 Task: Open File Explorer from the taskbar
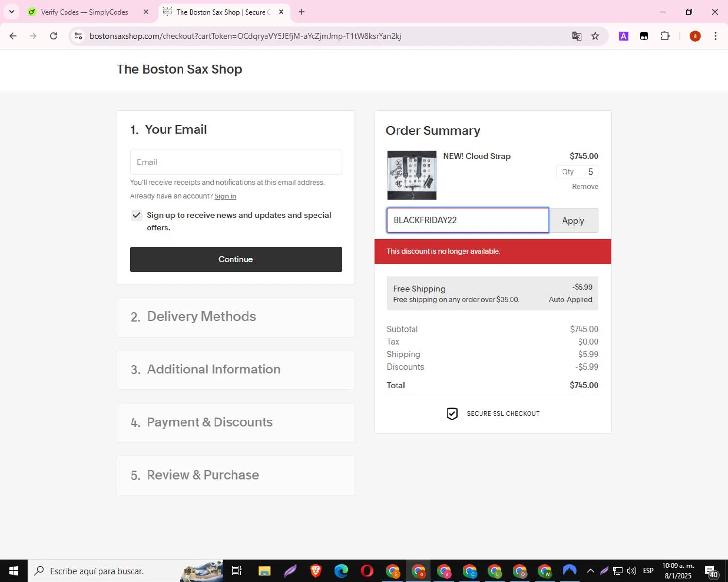(x=264, y=571)
